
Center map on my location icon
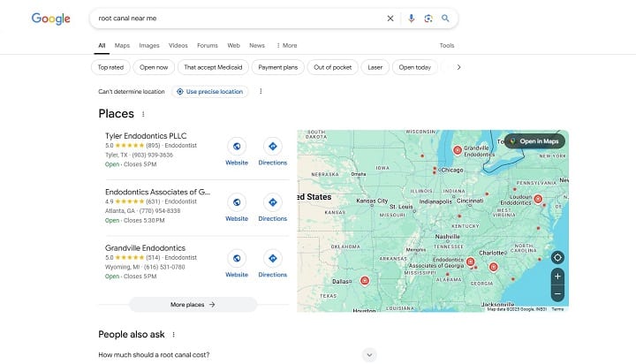tap(557, 258)
